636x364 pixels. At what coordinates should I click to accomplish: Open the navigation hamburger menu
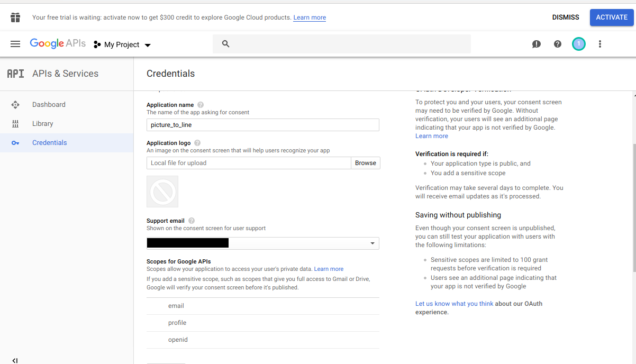(x=15, y=44)
